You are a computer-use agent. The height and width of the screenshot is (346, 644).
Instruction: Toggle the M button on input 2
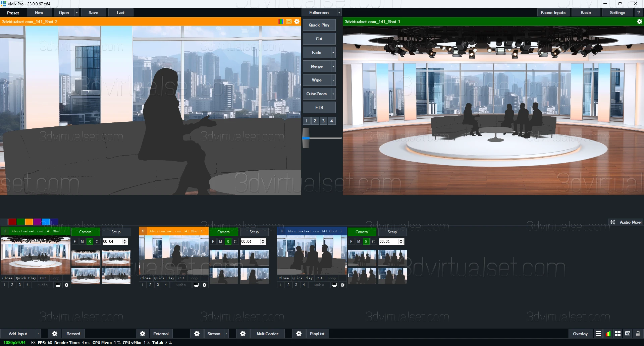click(220, 241)
